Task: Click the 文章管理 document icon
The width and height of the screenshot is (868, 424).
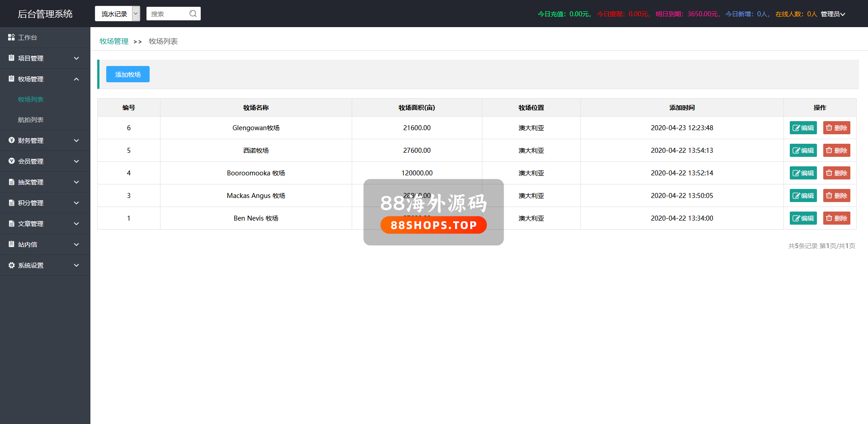Action: click(11, 224)
